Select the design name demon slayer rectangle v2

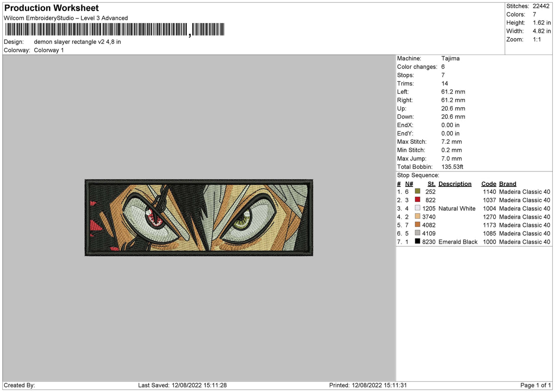coord(77,42)
